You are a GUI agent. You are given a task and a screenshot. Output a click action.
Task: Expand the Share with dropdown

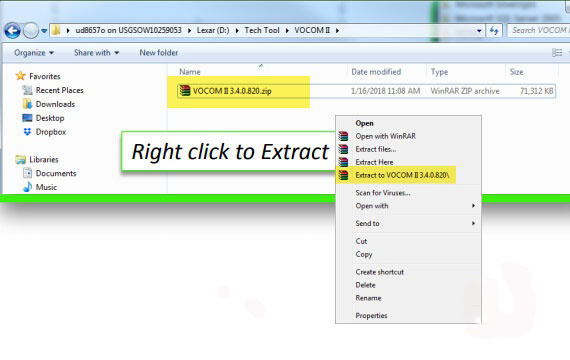pos(97,53)
